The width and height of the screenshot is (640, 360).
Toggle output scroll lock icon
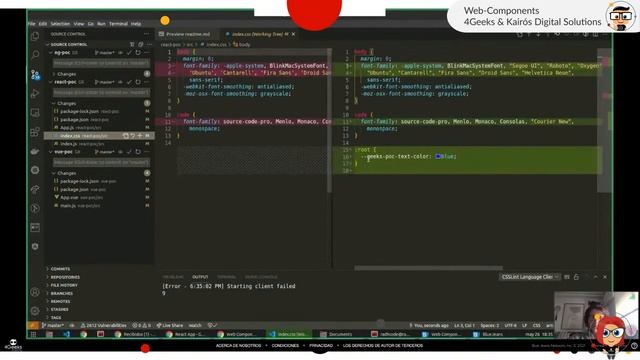[576, 277]
